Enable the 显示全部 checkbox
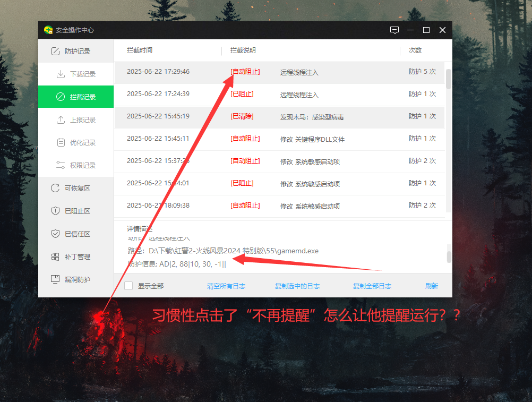Image resolution: width=532 pixels, height=402 pixels. pos(128,286)
